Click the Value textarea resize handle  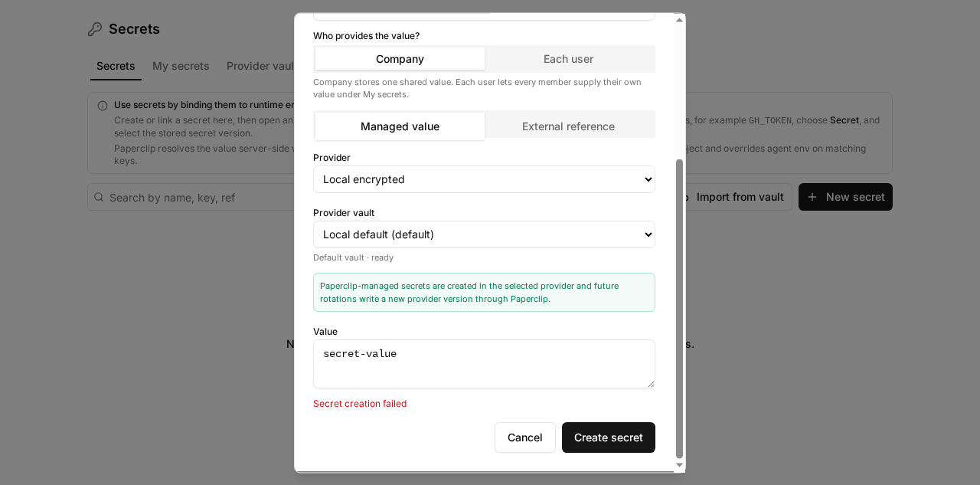click(x=651, y=384)
